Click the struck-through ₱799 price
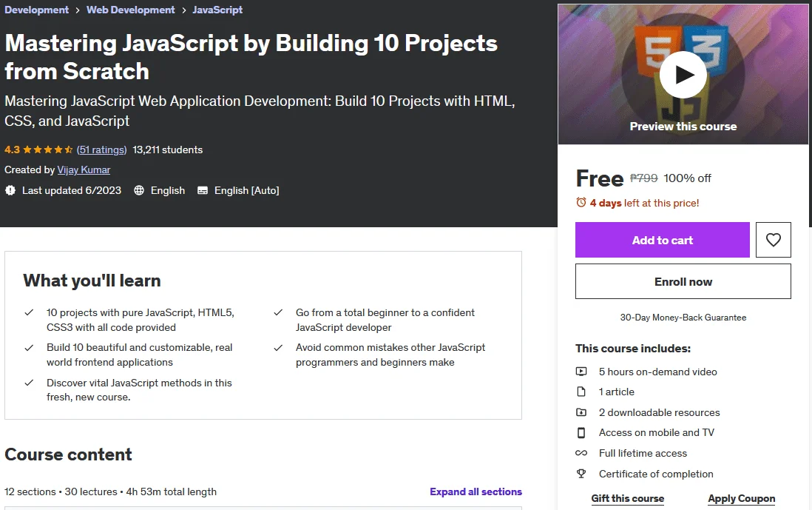Screen dimensions: 812x510 (643, 178)
